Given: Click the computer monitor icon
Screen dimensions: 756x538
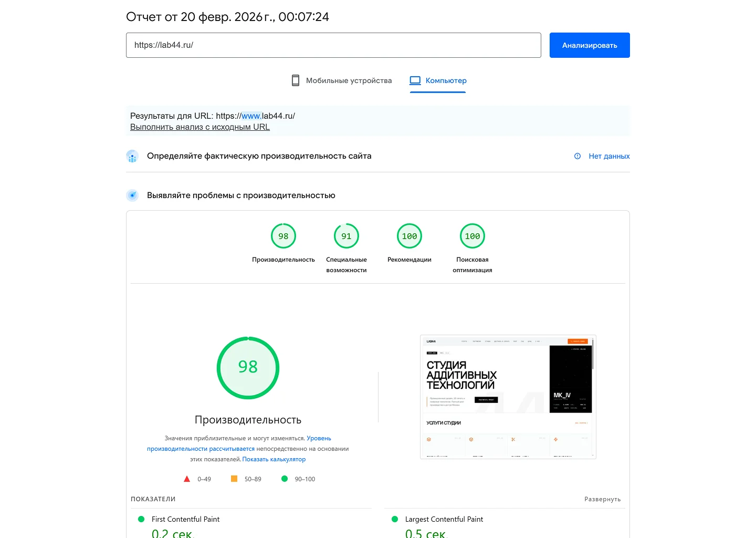Looking at the screenshot, I should [x=415, y=80].
